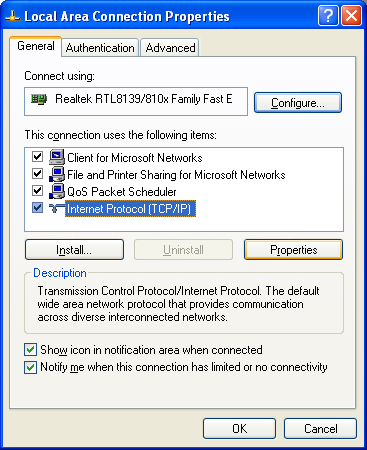Image resolution: width=367 pixels, height=450 pixels.
Task: Click the File and Printer Sharing computer icon
Action: pyautogui.click(x=57, y=174)
